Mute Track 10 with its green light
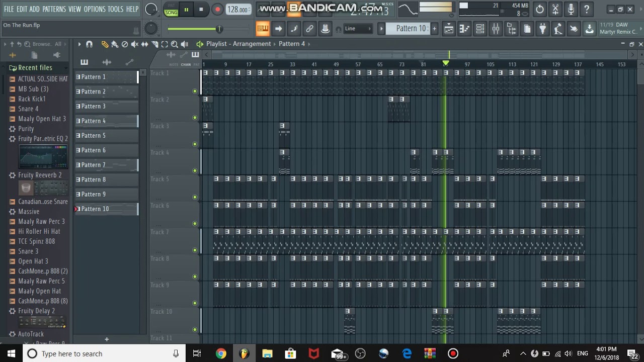The height and width of the screenshot is (362, 644). click(x=195, y=329)
